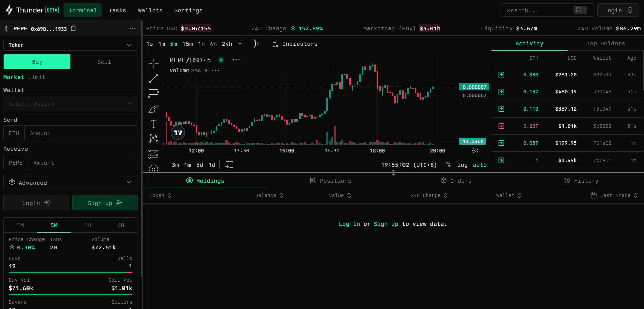The width and height of the screenshot is (644, 309).
Task: Switch to Sell mode
Action: [x=104, y=62]
